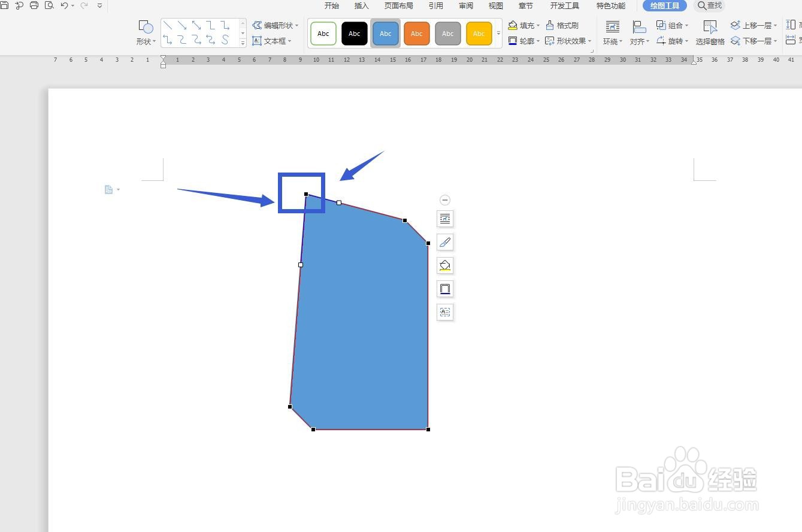This screenshot has width=802, height=532.
Task: Click floating brush style icon beside shape
Action: [445, 242]
